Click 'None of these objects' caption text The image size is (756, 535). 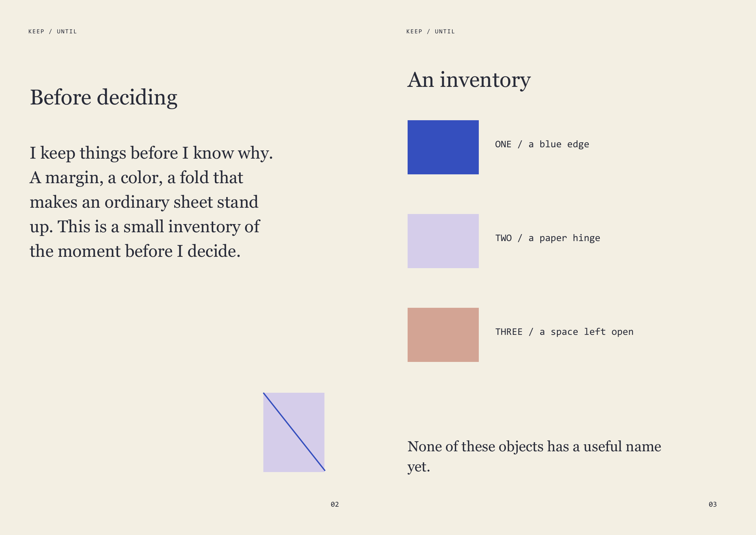pos(534,457)
